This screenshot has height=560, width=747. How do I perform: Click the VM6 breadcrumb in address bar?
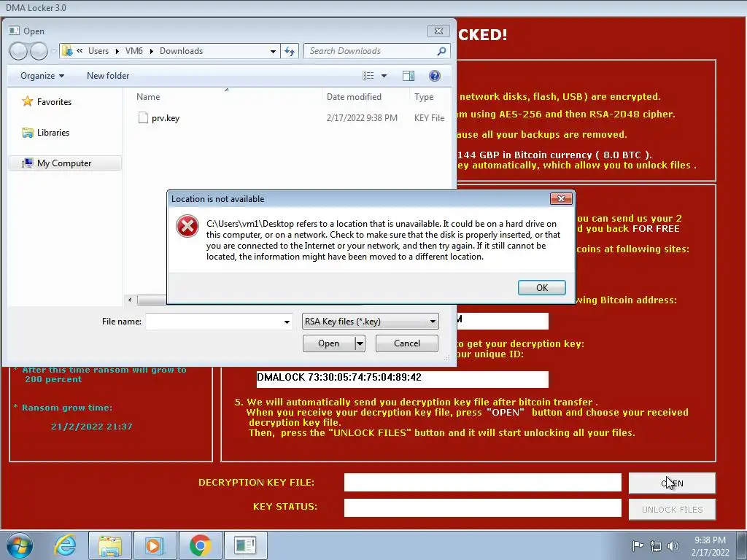[x=134, y=51]
